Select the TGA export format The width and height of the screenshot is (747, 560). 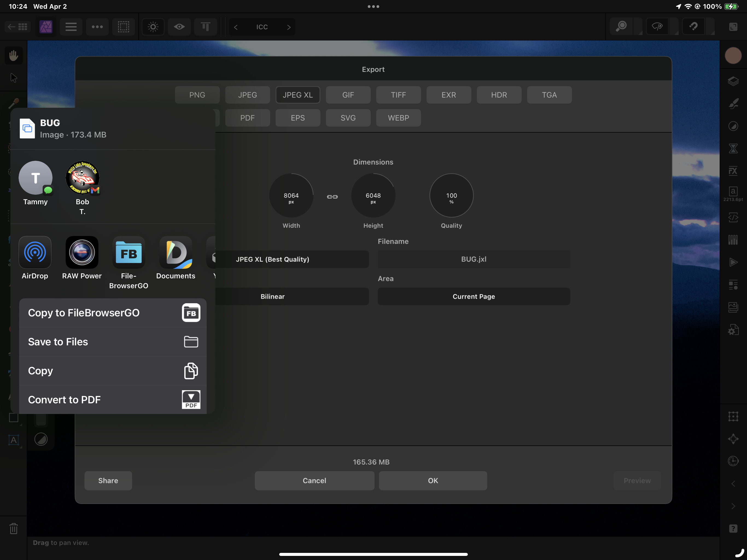coord(549,95)
